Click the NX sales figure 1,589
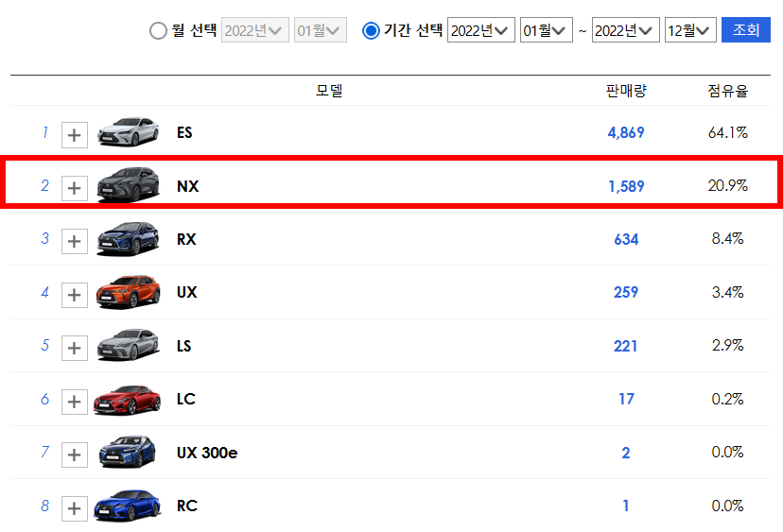Viewport: 783px width, 532px height. pyautogui.click(x=626, y=187)
